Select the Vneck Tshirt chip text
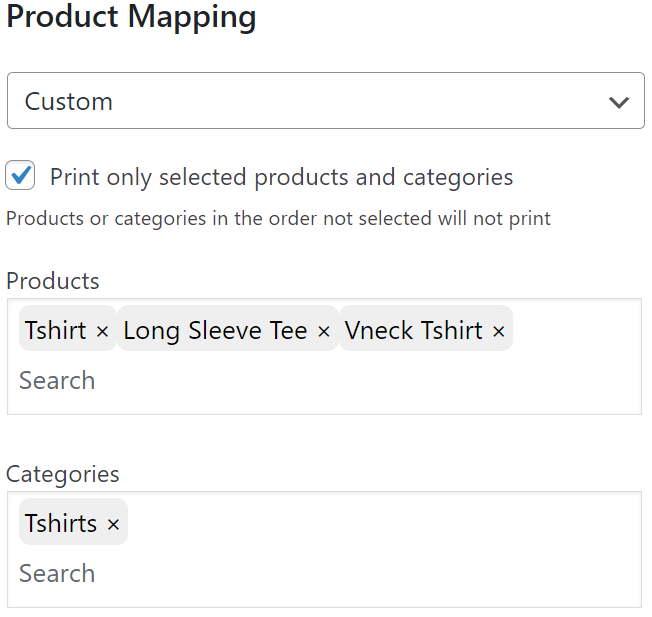This screenshot has width=652, height=617. click(413, 331)
